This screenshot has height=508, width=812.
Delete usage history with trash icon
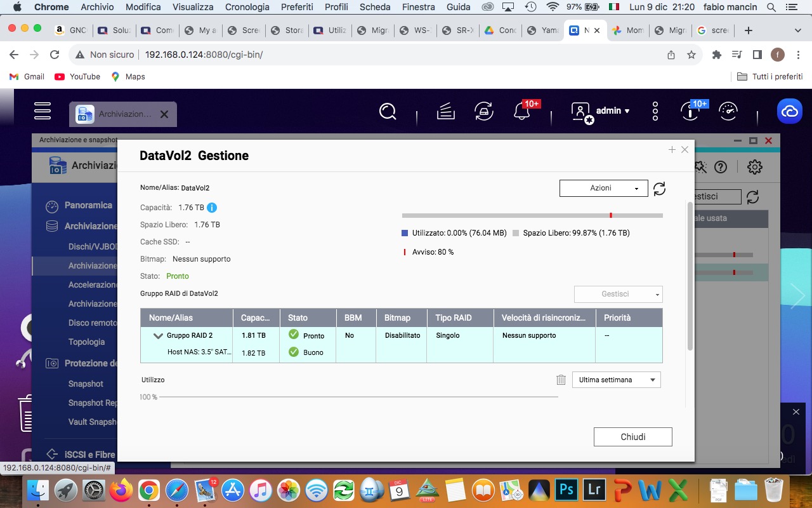pos(561,380)
